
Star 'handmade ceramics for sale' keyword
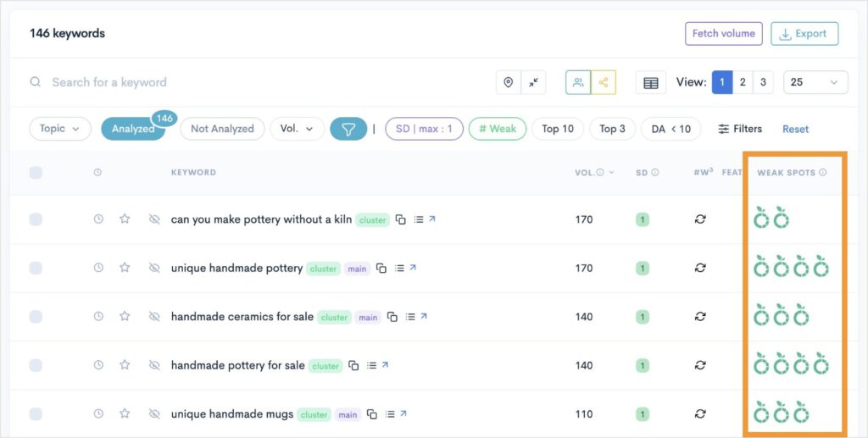click(x=125, y=316)
